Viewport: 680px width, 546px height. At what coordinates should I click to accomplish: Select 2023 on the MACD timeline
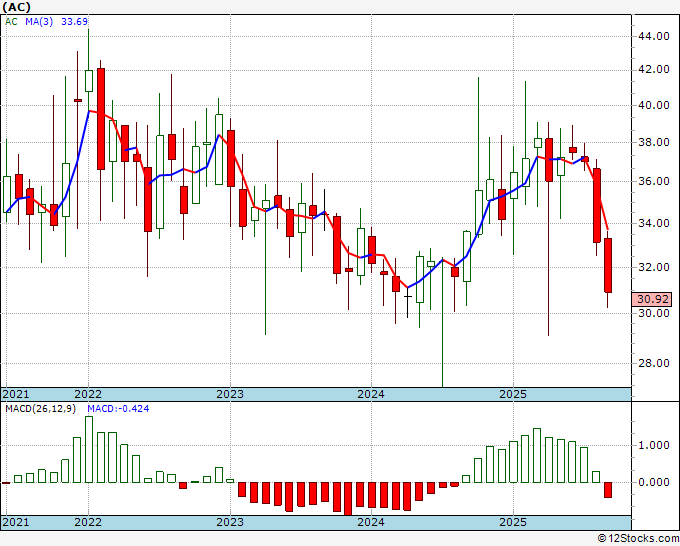pos(230,522)
